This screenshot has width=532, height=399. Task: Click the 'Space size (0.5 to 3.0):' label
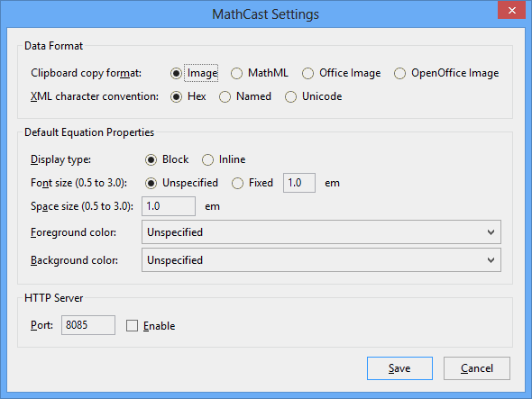pos(82,206)
